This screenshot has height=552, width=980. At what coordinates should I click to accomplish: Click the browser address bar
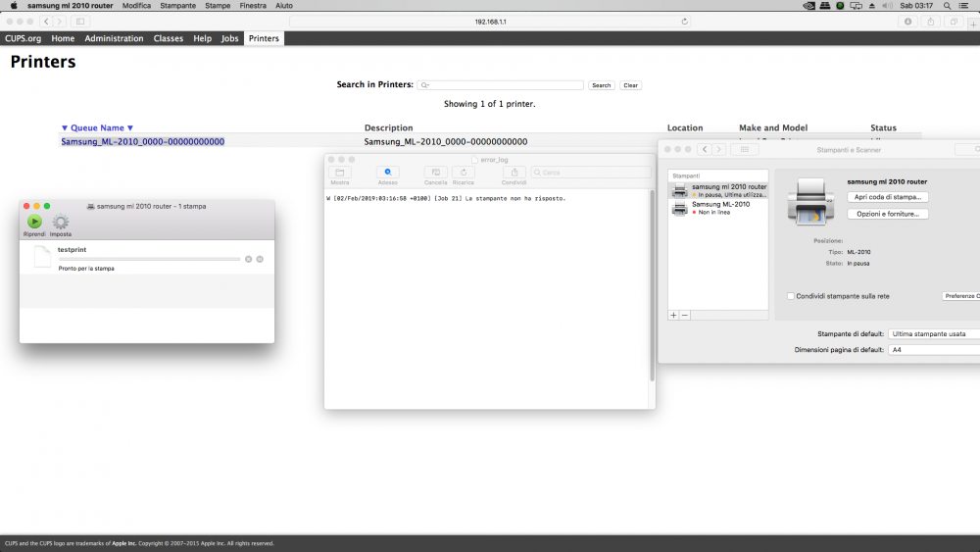pos(490,22)
